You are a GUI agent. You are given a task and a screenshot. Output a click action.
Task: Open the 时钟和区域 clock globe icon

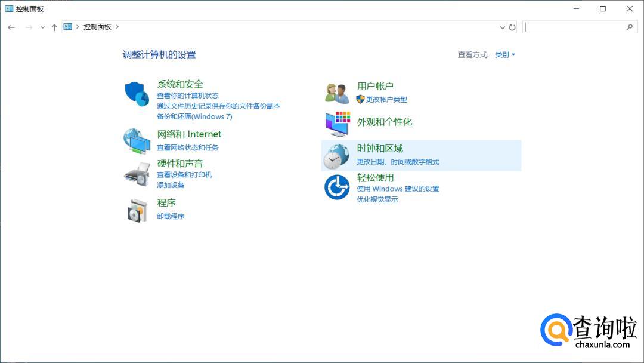click(336, 156)
